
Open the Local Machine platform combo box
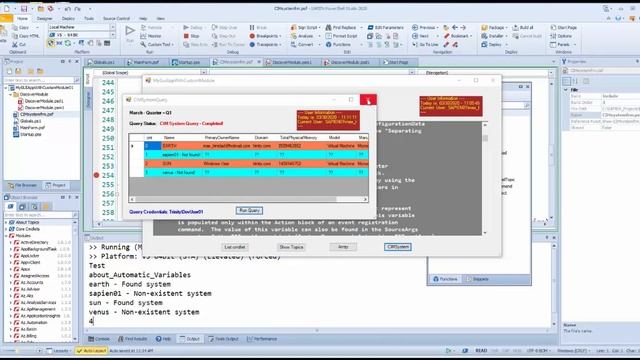pyautogui.click(x=82, y=27)
